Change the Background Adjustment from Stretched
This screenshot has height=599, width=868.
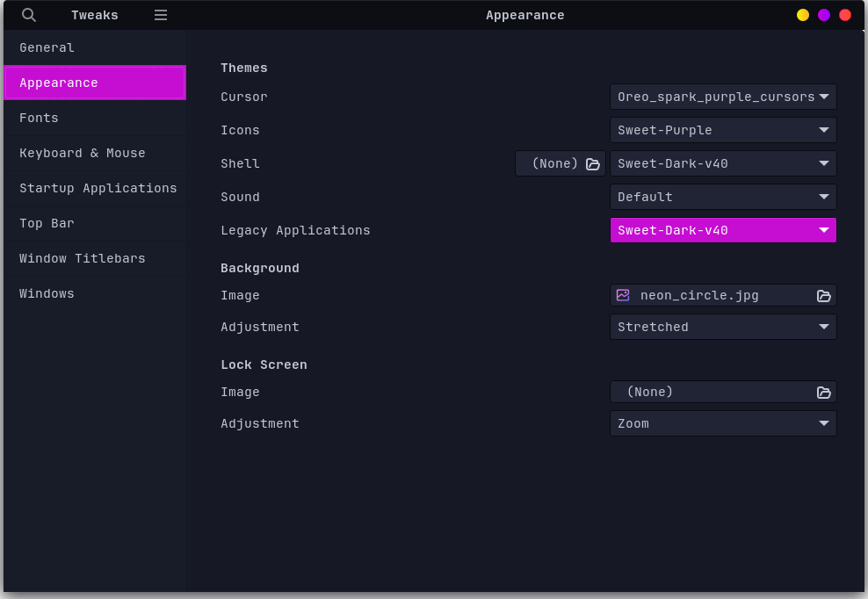click(x=722, y=326)
